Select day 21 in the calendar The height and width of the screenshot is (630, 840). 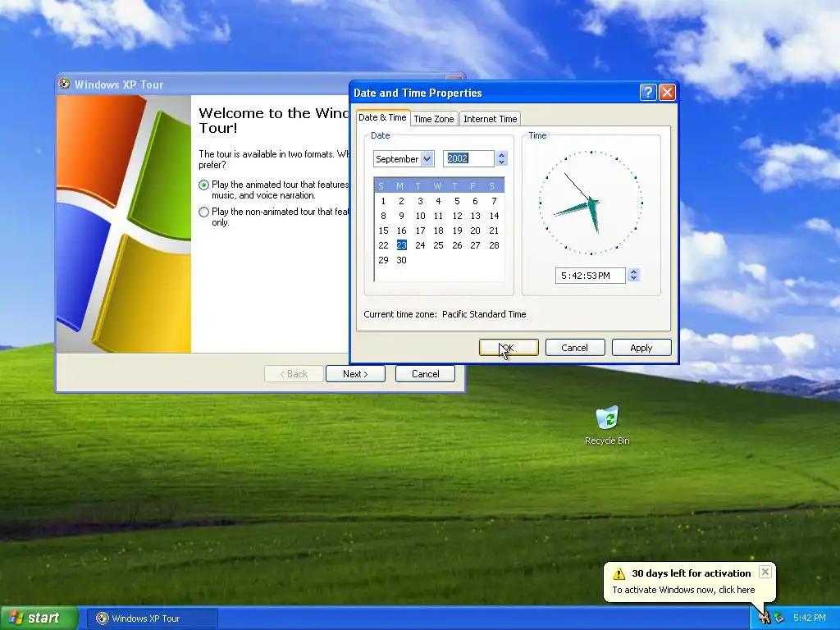[494, 231]
